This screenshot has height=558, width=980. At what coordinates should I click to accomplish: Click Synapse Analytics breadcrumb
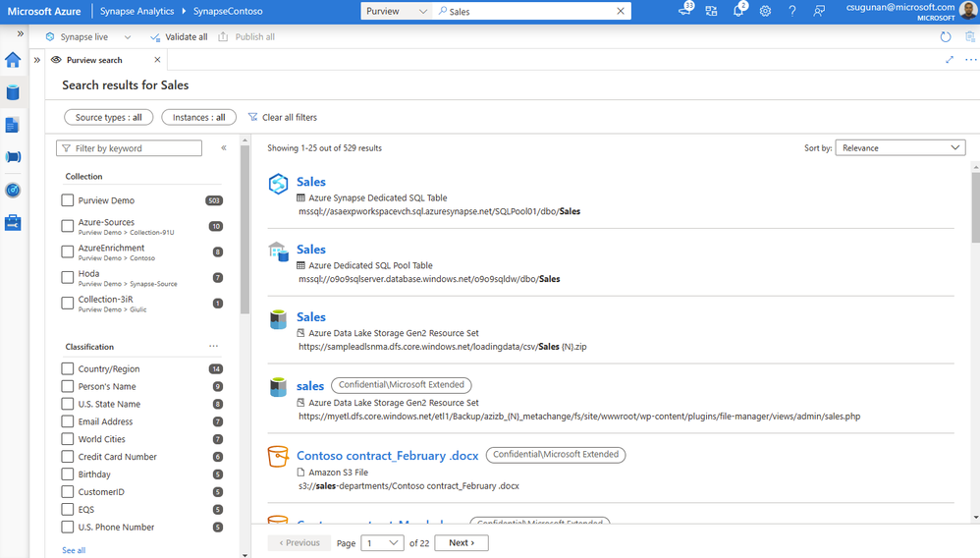pyautogui.click(x=136, y=11)
